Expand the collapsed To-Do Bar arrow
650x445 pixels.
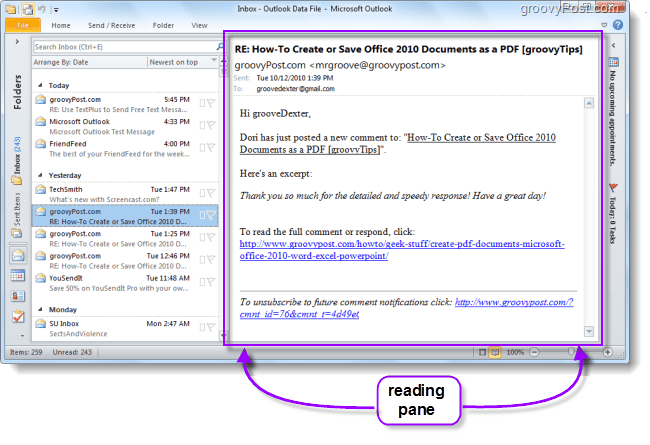coord(613,45)
